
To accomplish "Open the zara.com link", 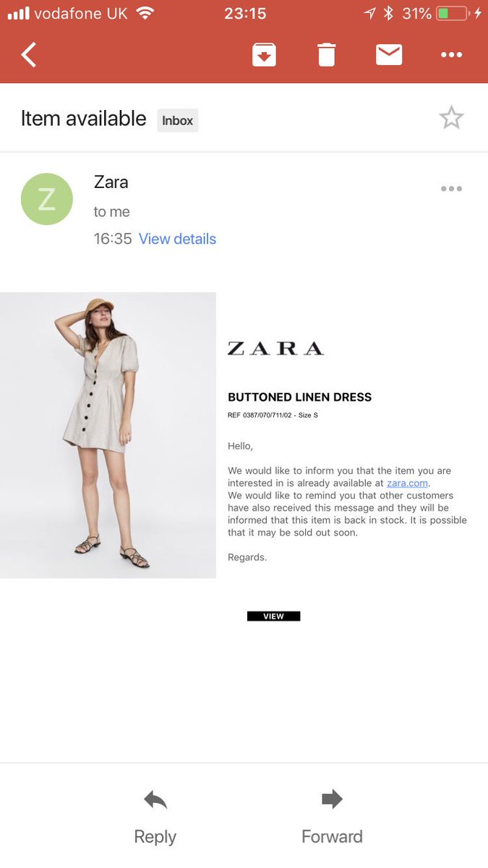I will [x=407, y=483].
